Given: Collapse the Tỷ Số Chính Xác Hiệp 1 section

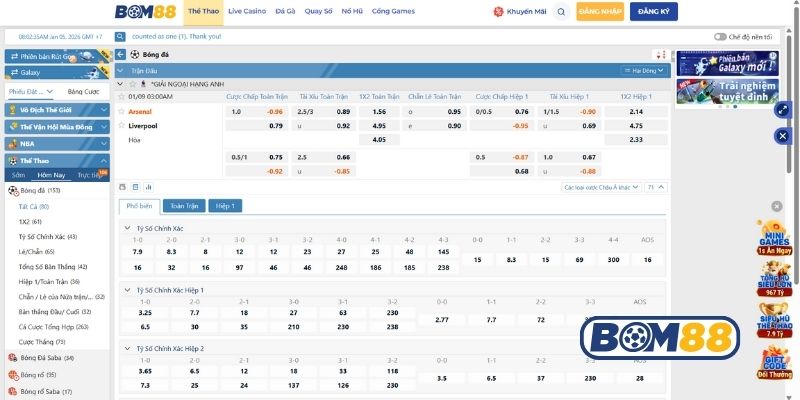Looking at the screenshot, I should 126,290.
